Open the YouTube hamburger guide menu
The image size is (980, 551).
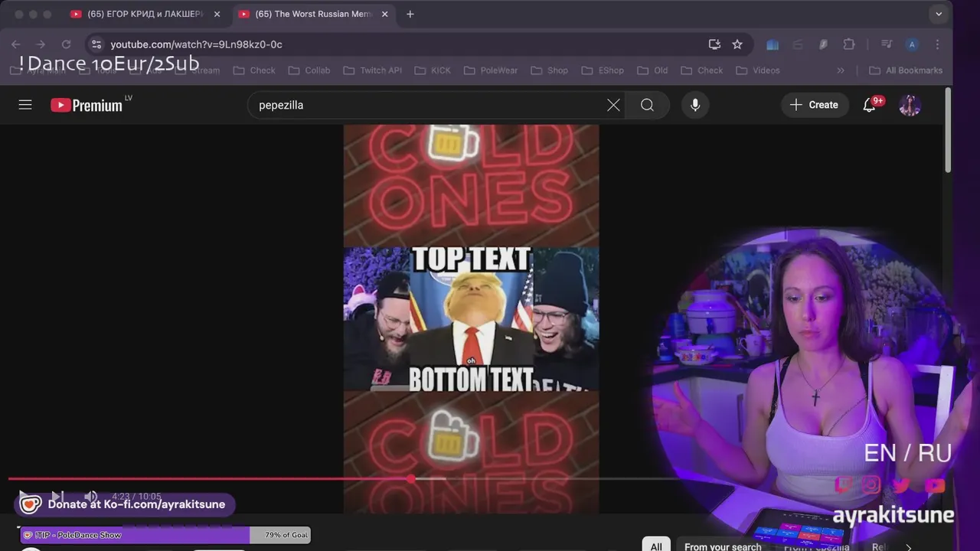pyautogui.click(x=25, y=105)
